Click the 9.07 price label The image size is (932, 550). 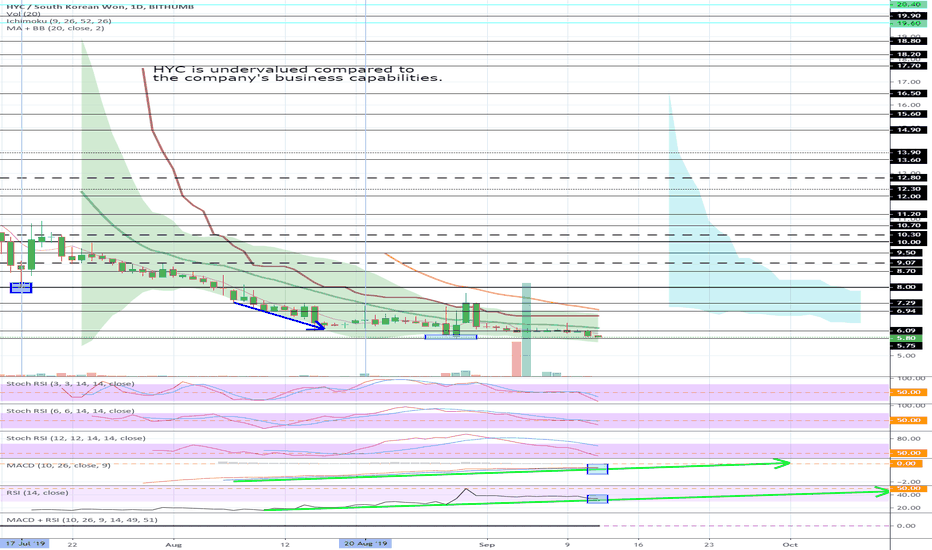click(908, 263)
